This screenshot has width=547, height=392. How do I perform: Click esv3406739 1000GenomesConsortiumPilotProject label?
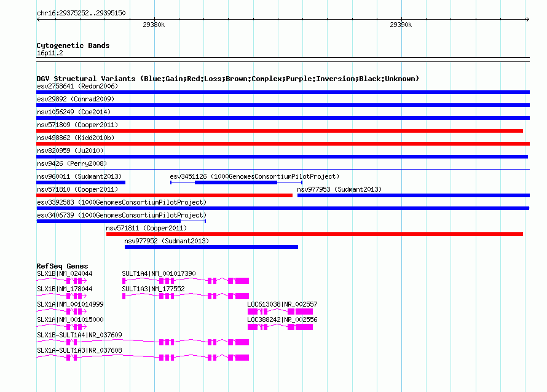coord(122,215)
